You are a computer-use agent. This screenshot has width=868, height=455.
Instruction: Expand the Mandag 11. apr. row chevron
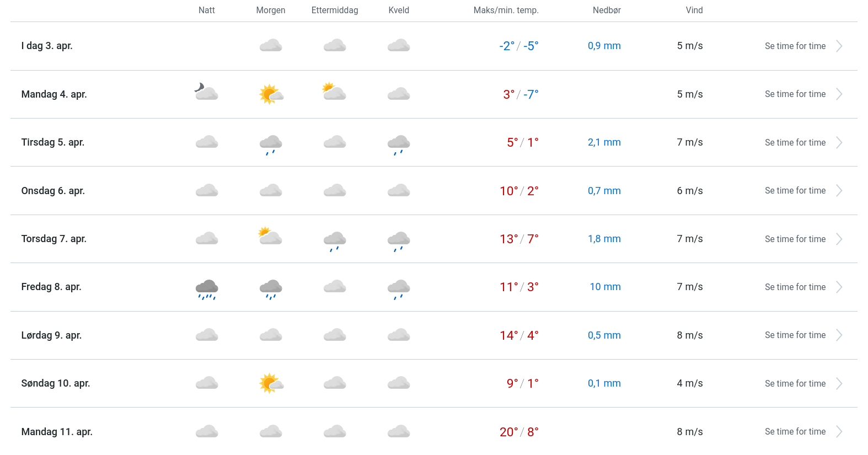pos(839,432)
